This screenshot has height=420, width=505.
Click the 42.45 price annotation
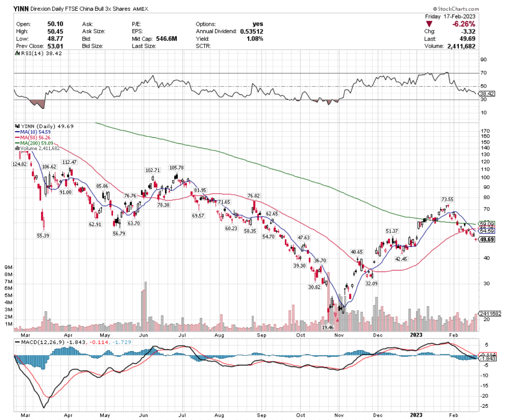coord(401,259)
